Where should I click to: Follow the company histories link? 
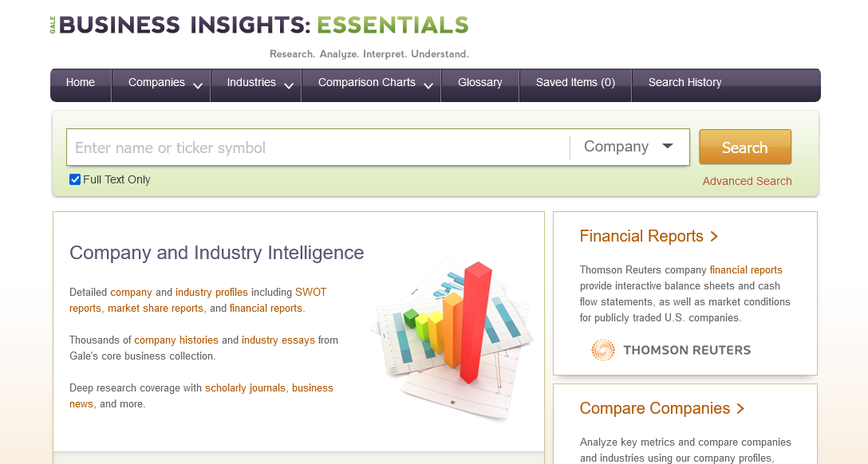pyautogui.click(x=176, y=340)
